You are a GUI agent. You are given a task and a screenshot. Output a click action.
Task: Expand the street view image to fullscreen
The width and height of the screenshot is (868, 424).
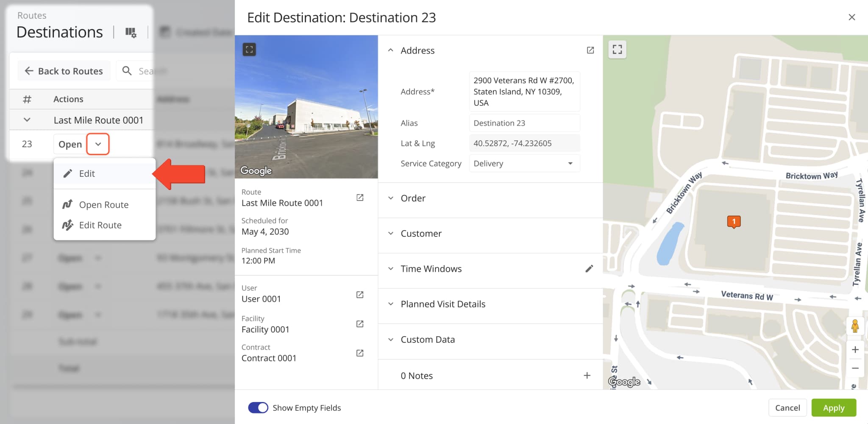[x=249, y=49]
